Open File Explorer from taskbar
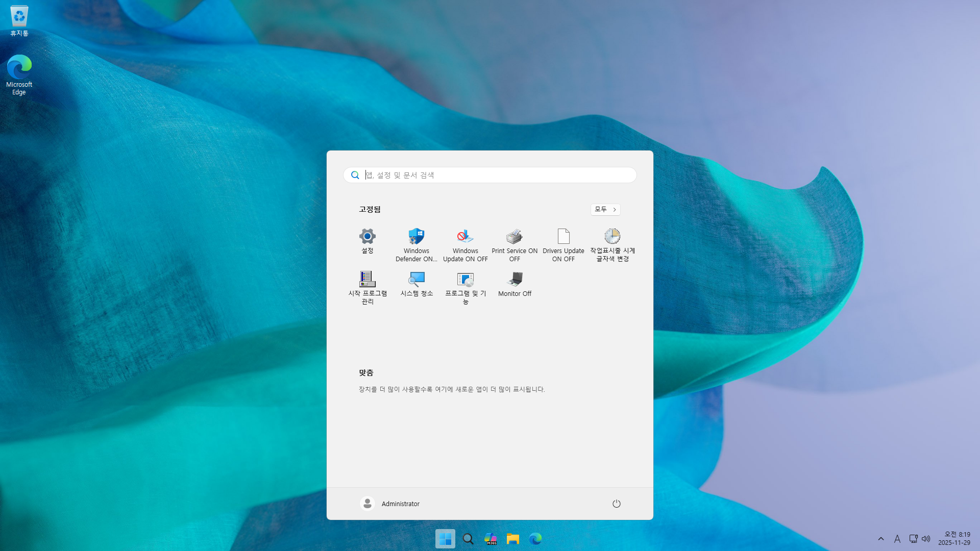Viewport: 980px width, 551px height. click(513, 539)
